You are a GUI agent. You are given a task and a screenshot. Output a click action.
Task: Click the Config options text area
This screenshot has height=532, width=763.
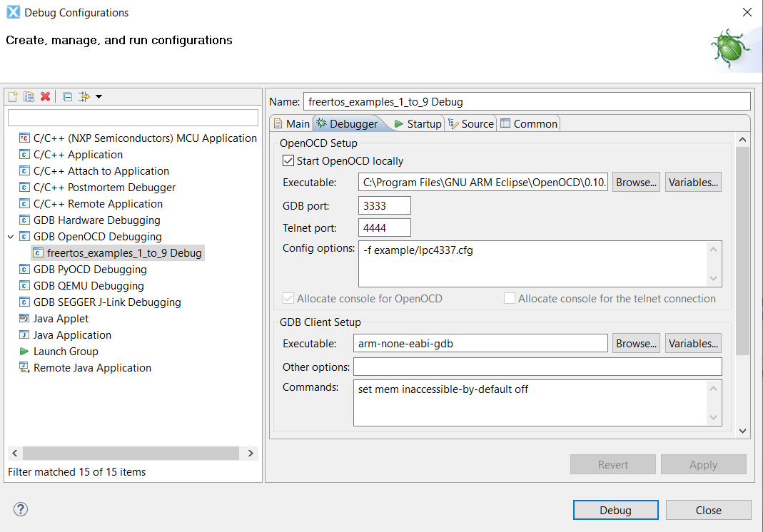tap(533, 264)
